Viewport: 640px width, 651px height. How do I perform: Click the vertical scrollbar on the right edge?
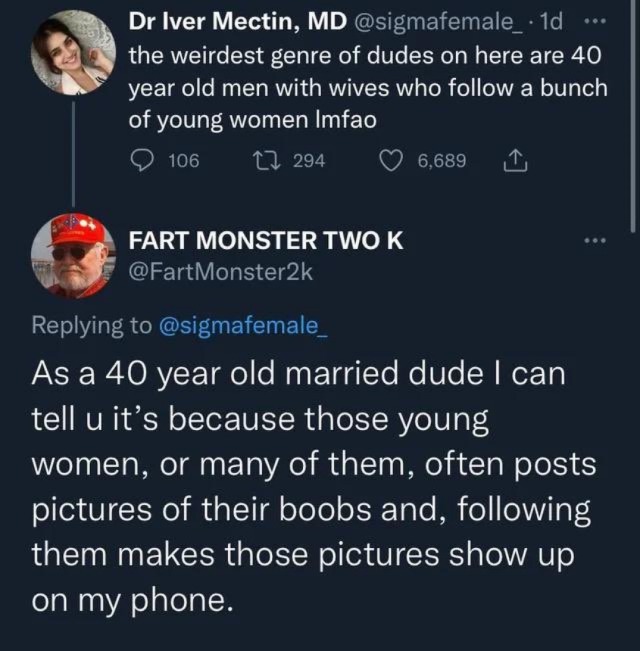point(633,100)
